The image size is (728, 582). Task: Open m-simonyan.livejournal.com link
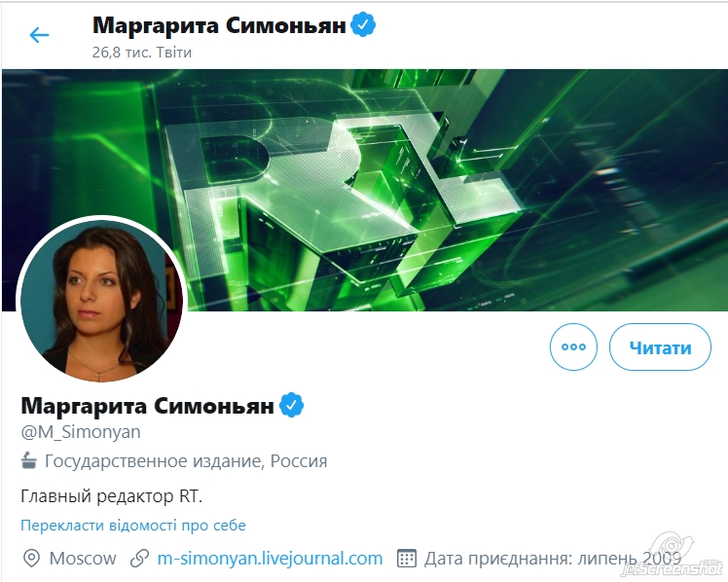pos(270,558)
